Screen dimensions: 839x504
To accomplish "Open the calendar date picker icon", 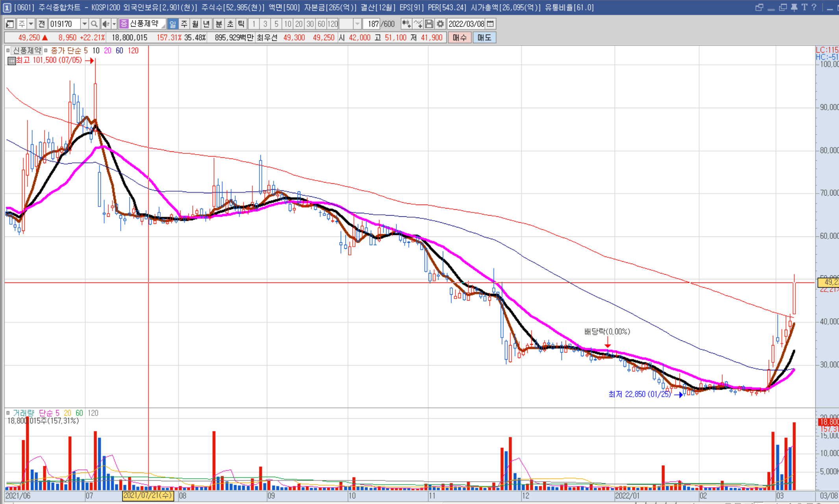I will [490, 24].
